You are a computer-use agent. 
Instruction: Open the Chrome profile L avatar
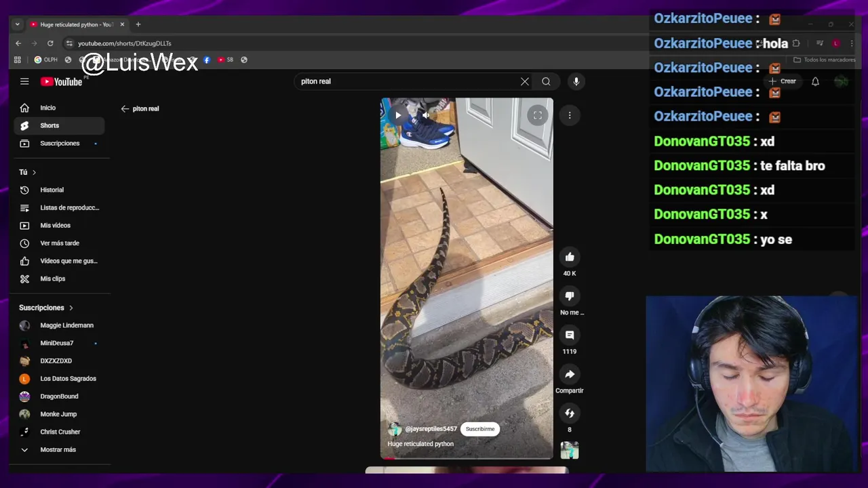(836, 43)
